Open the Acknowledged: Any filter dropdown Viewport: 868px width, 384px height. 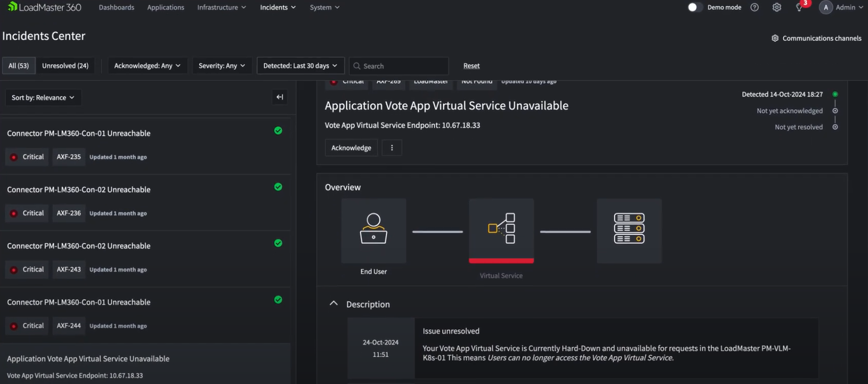(147, 66)
